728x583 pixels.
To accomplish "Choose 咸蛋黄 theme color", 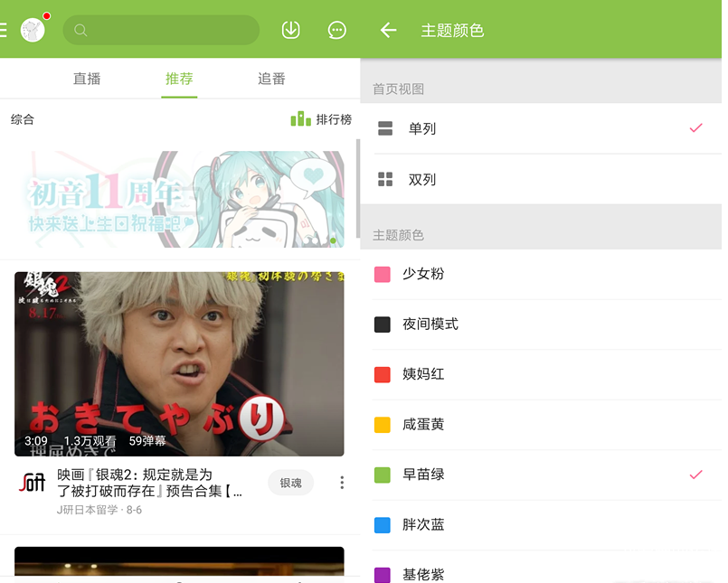I will click(541, 424).
